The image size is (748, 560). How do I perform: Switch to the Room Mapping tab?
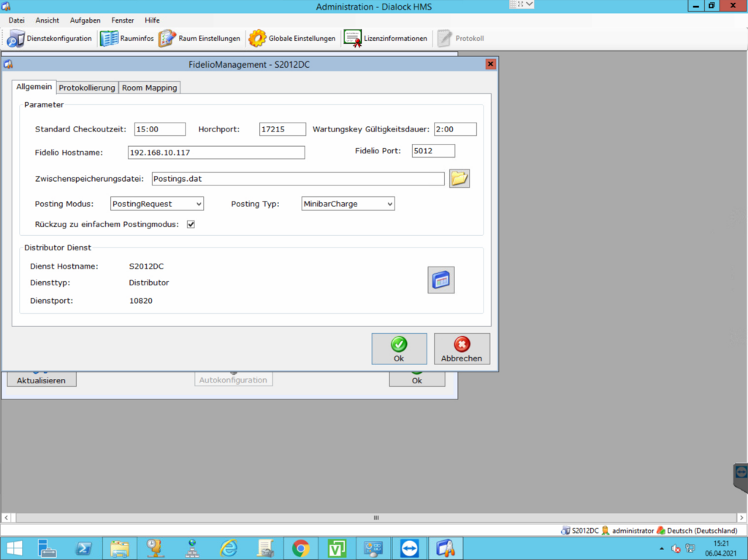pos(149,88)
